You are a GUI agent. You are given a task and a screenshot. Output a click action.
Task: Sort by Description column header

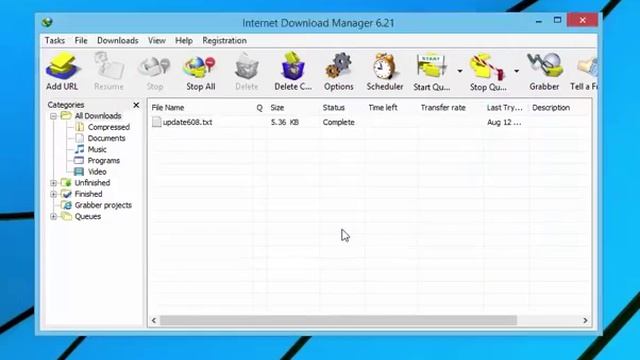coord(551,108)
